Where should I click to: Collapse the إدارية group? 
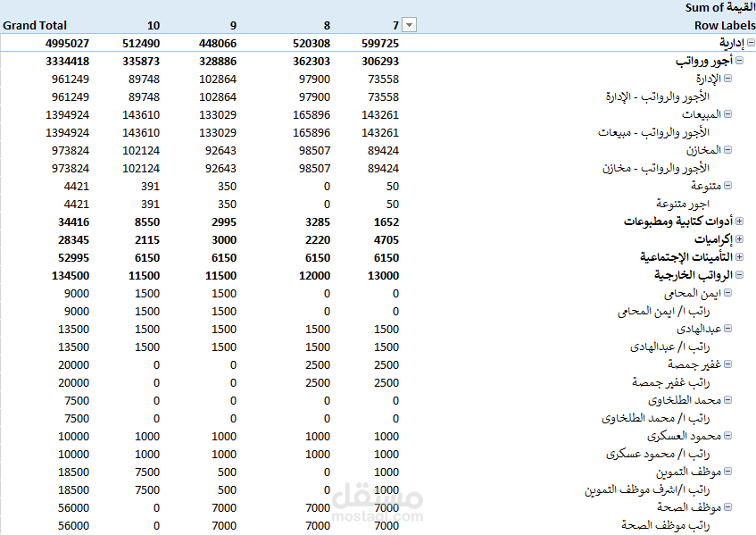(x=751, y=43)
